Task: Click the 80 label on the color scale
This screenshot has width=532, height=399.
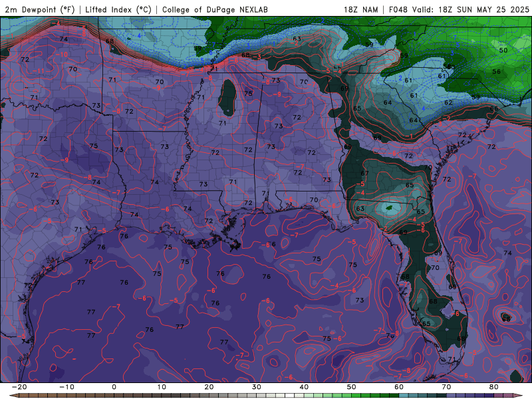Action: coord(494,387)
